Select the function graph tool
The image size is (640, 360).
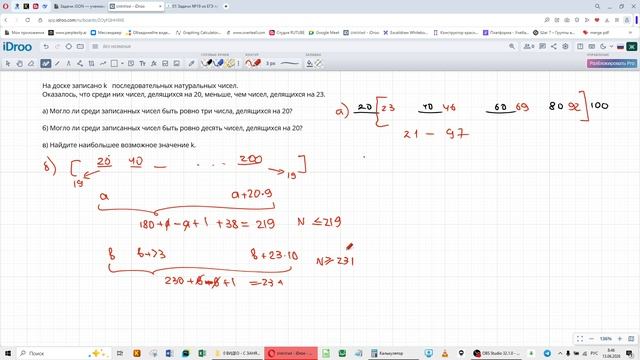coord(103,64)
